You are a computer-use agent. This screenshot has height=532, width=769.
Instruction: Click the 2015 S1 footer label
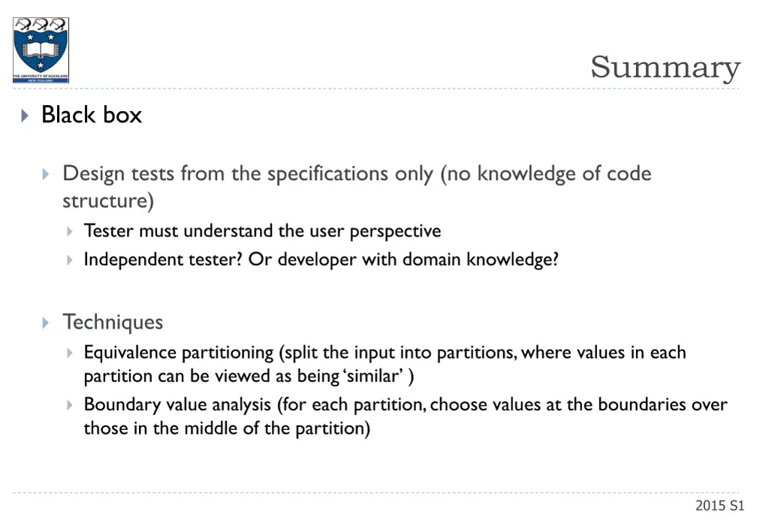[x=719, y=506]
